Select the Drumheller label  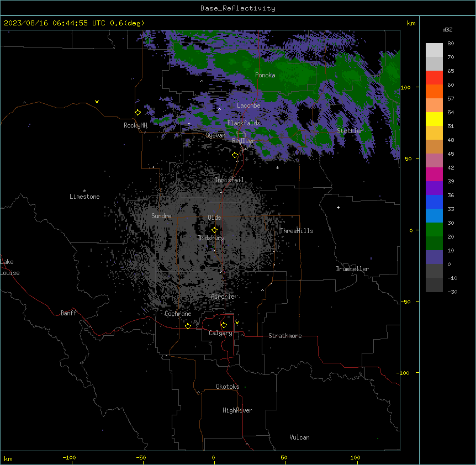[352, 269]
